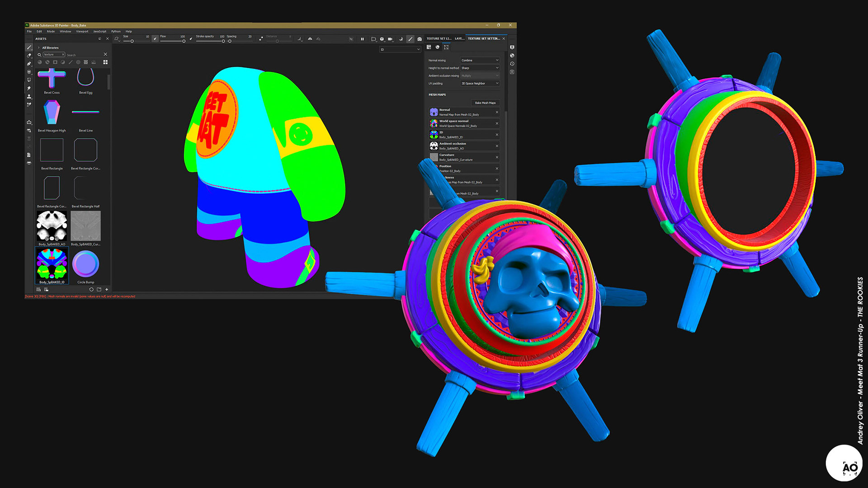Filter assets by environments icon
This screenshot has width=868, height=488.
click(94, 62)
